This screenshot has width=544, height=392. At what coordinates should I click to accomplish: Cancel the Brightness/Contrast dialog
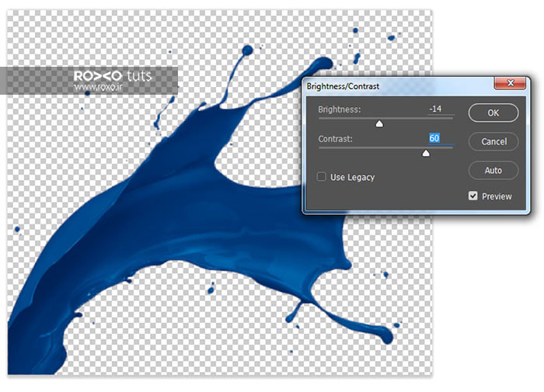click(x=493, y=141)
